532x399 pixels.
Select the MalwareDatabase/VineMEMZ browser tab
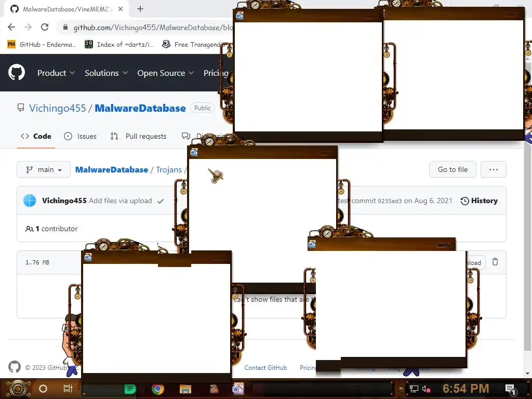tap(66, 9)
